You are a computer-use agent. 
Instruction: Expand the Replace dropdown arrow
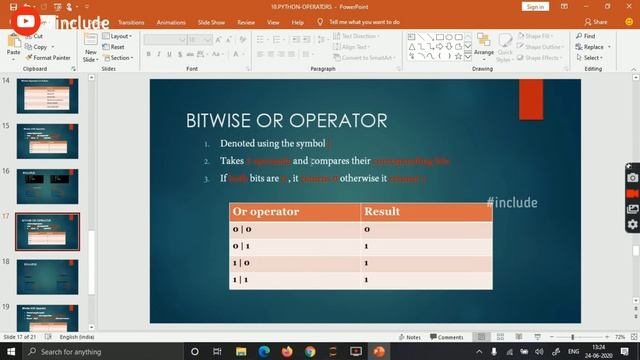[609, 47]
